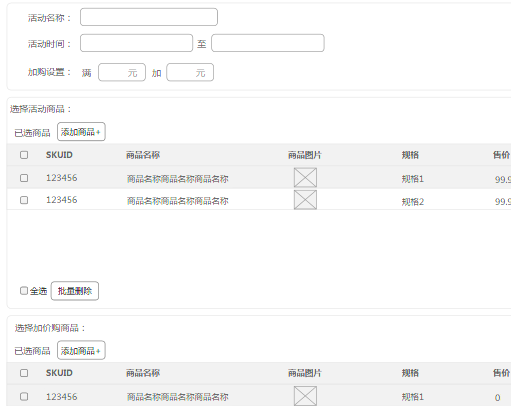Screen dimensions: 511x406
Task: Check the row with 规格2 in activity products
Action: click(24, 200)
